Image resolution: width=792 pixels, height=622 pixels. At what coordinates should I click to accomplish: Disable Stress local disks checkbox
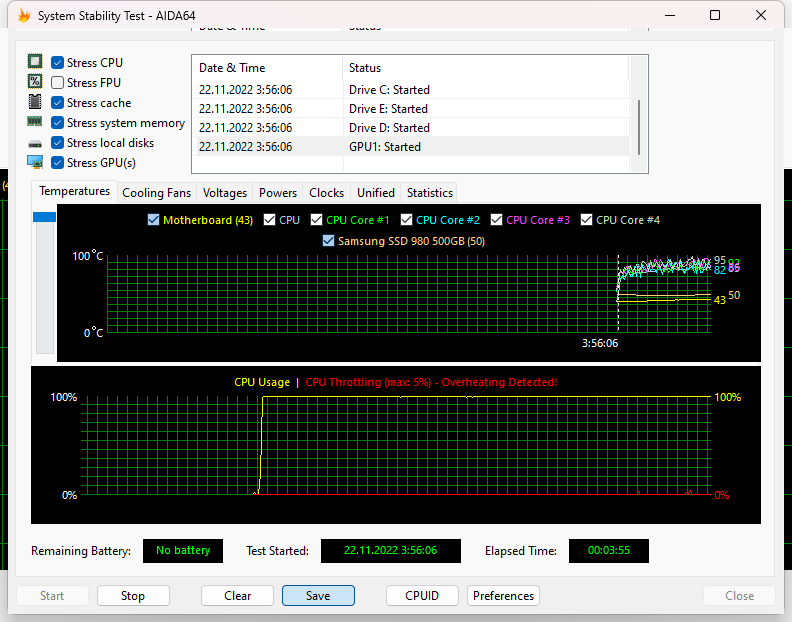pos(58,142)
